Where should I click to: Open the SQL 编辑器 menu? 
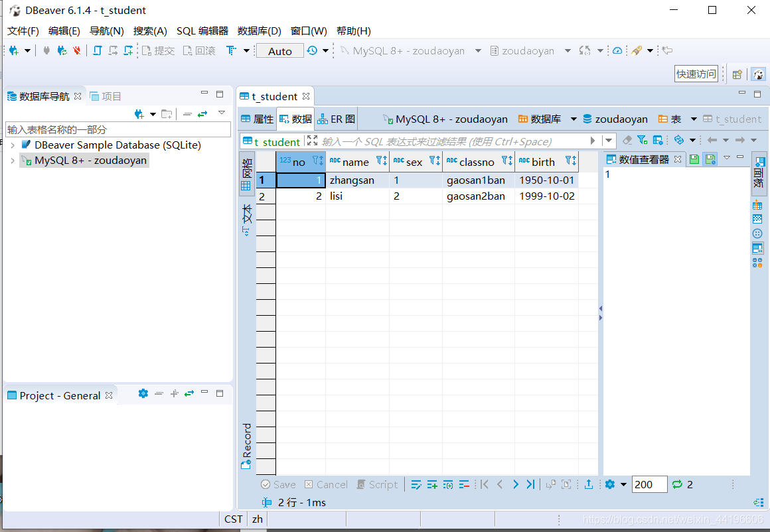pyautogui.click(x=202, y=31)
